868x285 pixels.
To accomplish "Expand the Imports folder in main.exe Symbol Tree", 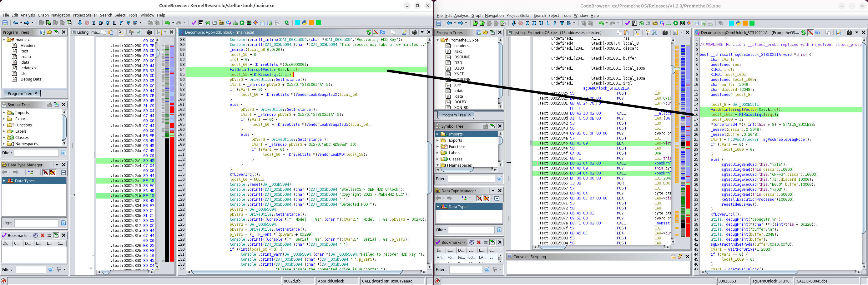I will point(4,112).
